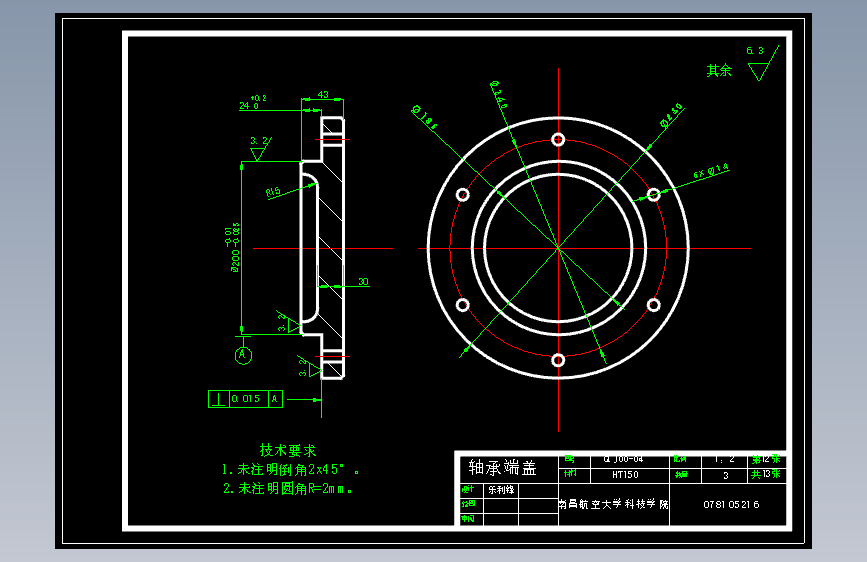Select the datum A circle symbol
The width and height of the screenshot is (867, 562).
243,355
